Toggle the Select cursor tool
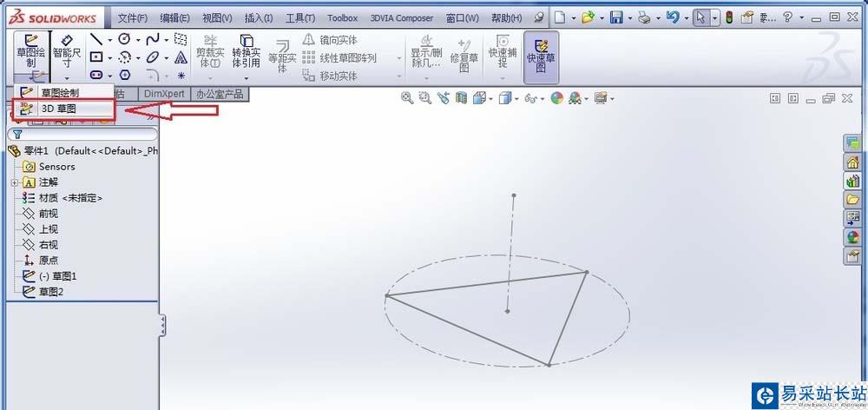The height and width of the screenshot is (410, 868). pos(700,17)
